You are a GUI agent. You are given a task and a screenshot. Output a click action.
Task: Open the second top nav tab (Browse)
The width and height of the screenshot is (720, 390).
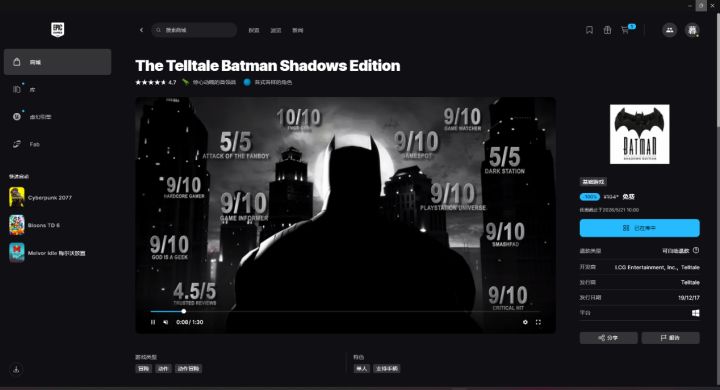(x=276, y=30)
